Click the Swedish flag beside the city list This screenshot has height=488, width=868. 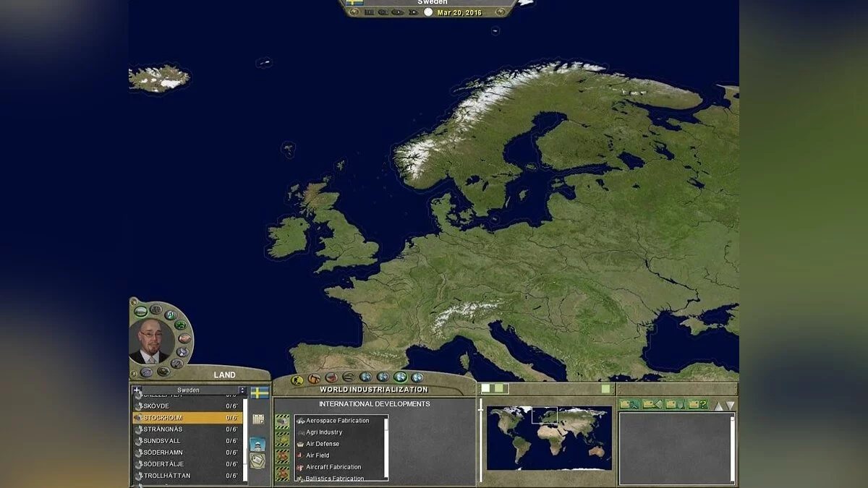tap(260, 393)
